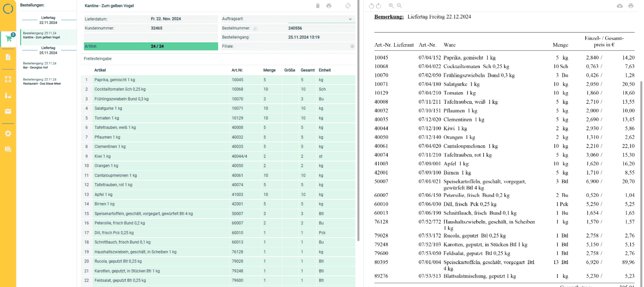The height and width of the screenshot is (287, 644).
Task: Open the invoice document sidebar icon
Action: tap(8, 57)
